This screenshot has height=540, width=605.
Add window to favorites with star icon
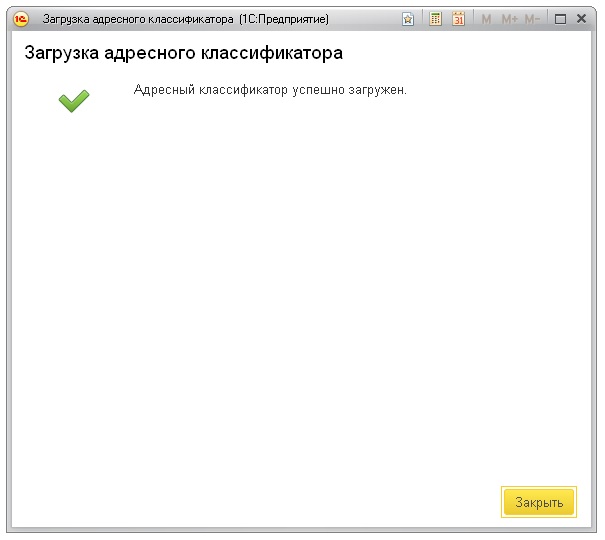click(x=408, y=19)
